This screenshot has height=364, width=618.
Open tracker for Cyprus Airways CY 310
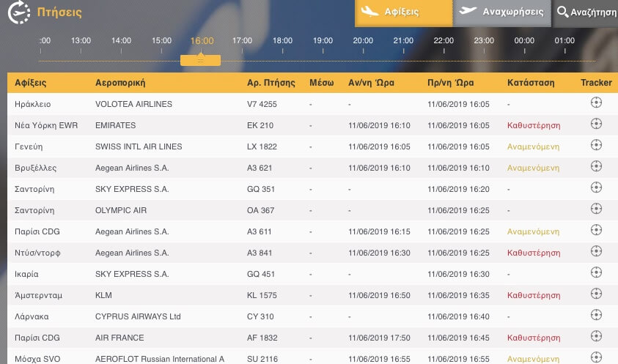tap(596, 315)
